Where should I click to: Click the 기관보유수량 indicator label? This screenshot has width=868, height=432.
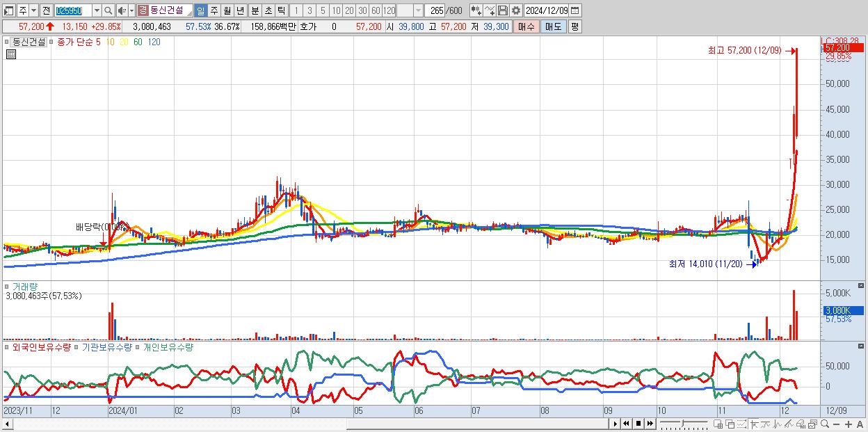click(107, 347)
